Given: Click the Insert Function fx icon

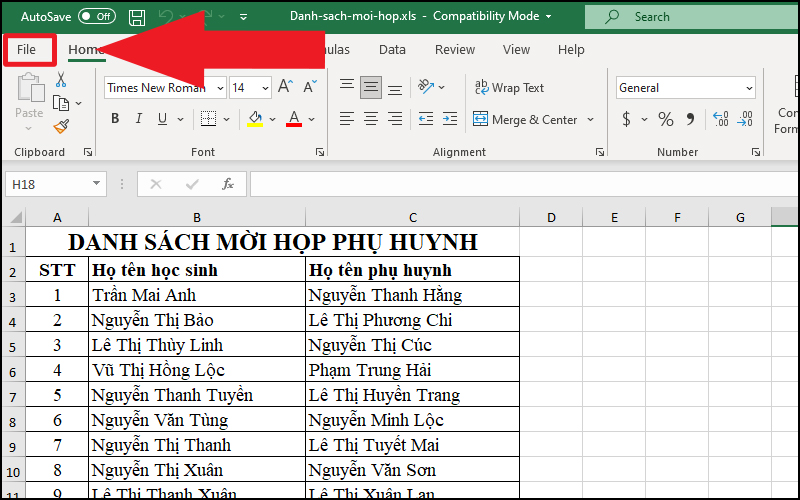Looking at the screenshot, I should tap(228, 184).
